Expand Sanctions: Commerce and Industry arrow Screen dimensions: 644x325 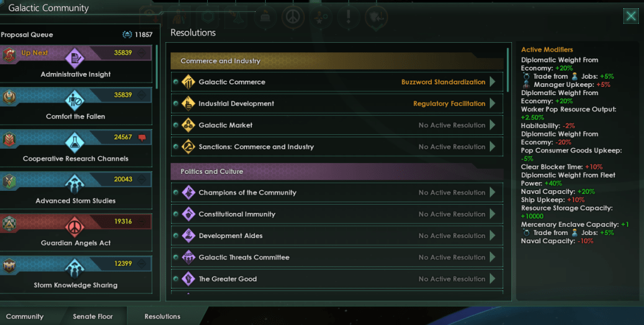(492, 147)
